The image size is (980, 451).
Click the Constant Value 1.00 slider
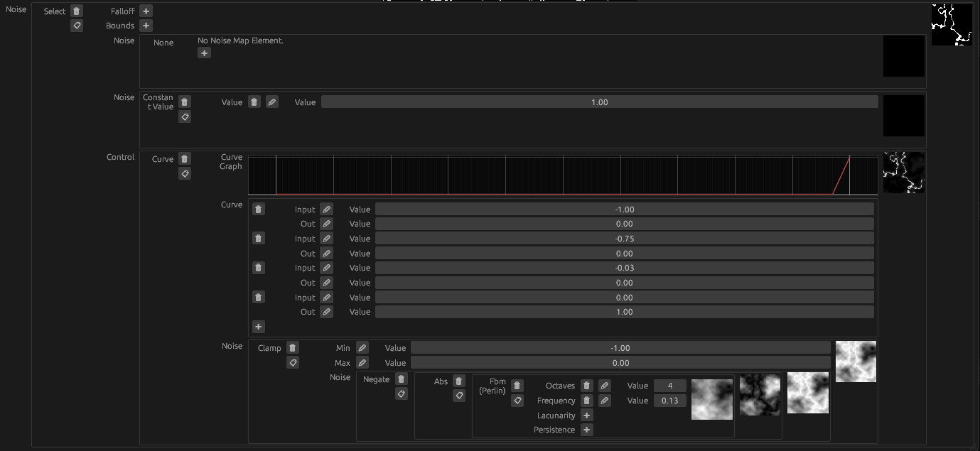point(599,102)
